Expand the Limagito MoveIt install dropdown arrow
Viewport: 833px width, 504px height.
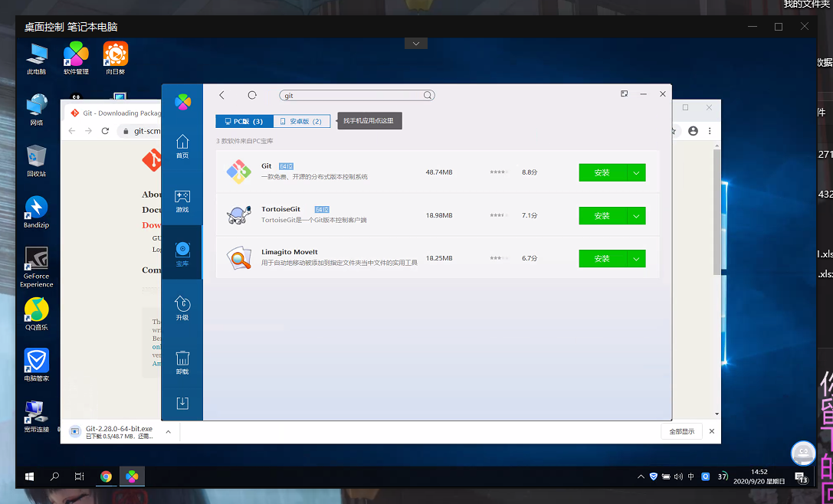[x=636, y=259]
